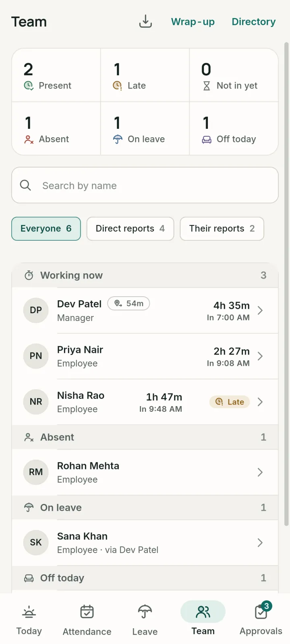Tap Dev Patel's 54m location badge

128,303
